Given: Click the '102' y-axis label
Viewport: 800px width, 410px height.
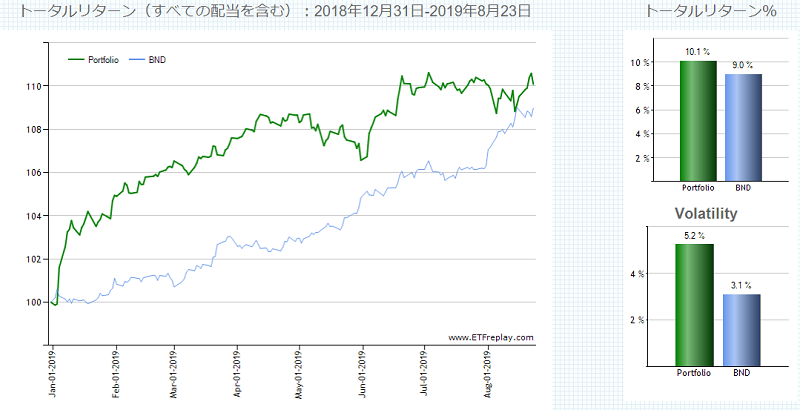Looking at the screenshot, I should point(34,260).
